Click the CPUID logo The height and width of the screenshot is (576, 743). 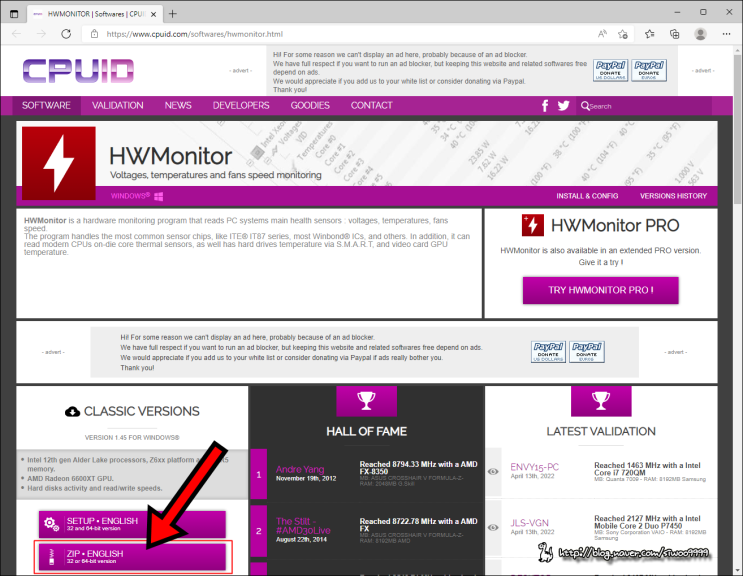point(78,71)
